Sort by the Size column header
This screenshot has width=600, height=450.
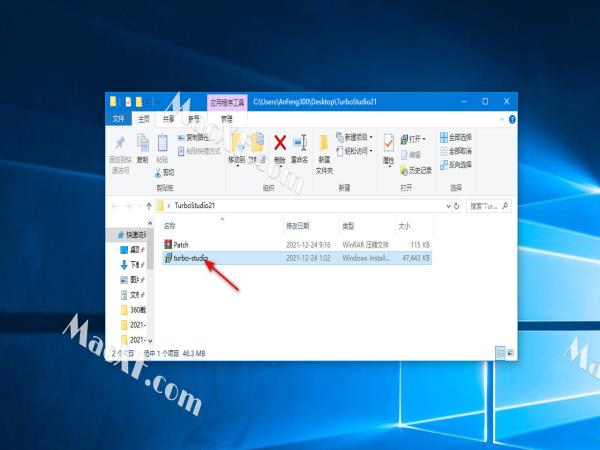404,226
